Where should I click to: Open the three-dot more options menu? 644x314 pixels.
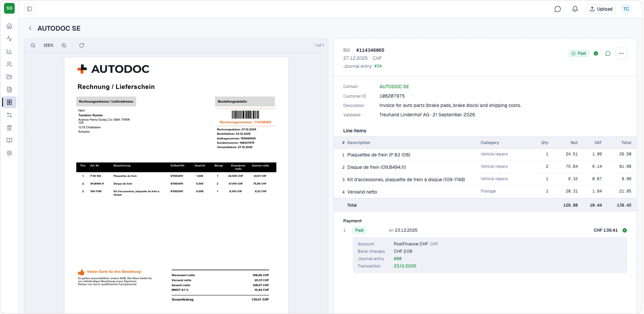click(x=621, y=54)
